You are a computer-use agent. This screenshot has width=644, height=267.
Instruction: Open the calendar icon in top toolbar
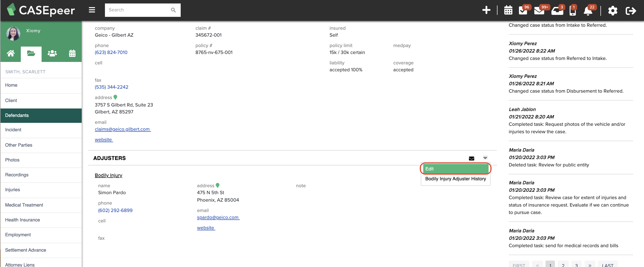click(x=508, y=10)
